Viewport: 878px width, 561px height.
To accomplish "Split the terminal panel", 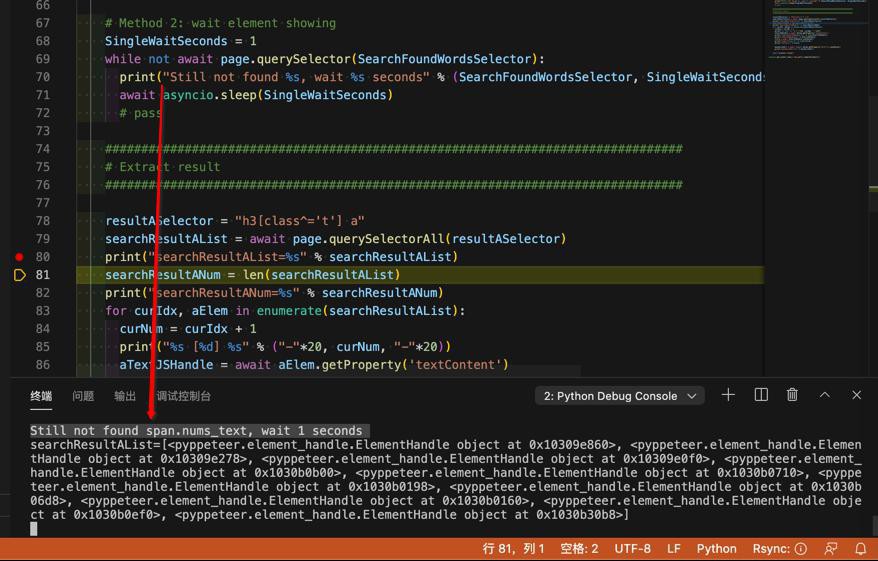I will point(761,395).
